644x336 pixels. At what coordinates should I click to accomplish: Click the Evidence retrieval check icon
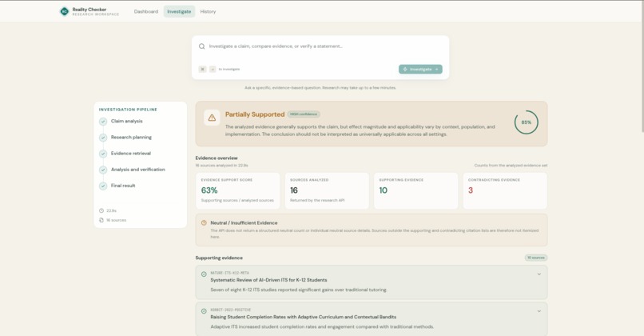[103, 154]
